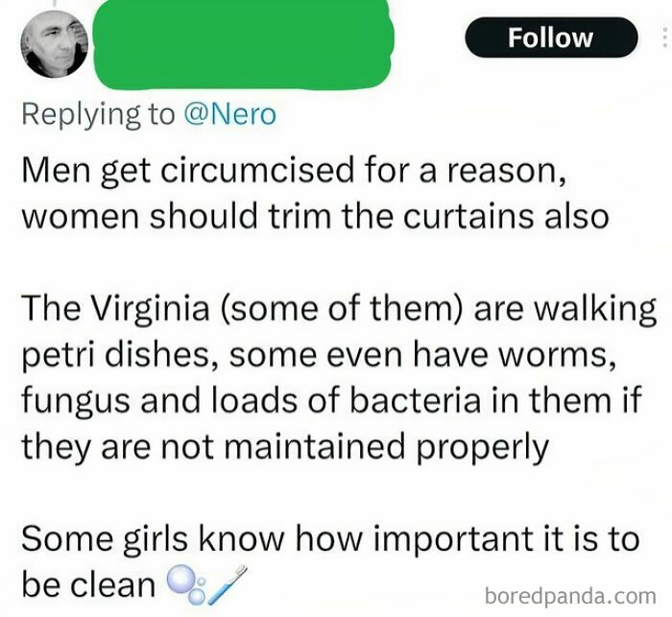Open the @Nero mention link
Viewport: 672px width, 617px height.
(x=228, y=114)
